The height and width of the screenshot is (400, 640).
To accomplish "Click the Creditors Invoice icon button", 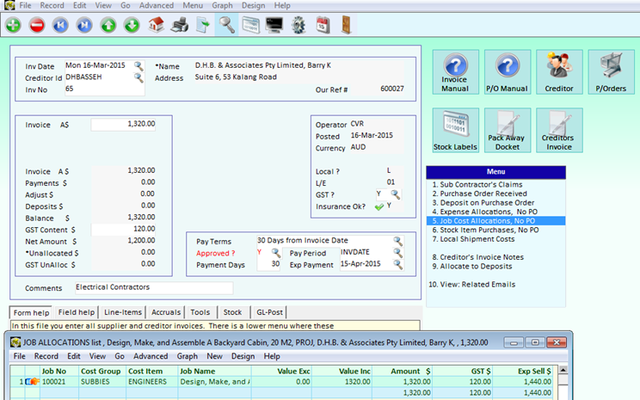I will point(559,131).
